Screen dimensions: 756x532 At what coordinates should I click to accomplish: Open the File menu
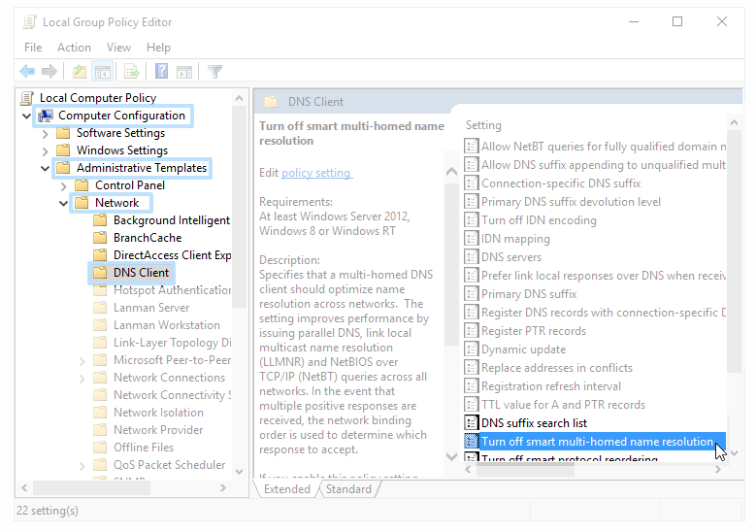point(33,48)
